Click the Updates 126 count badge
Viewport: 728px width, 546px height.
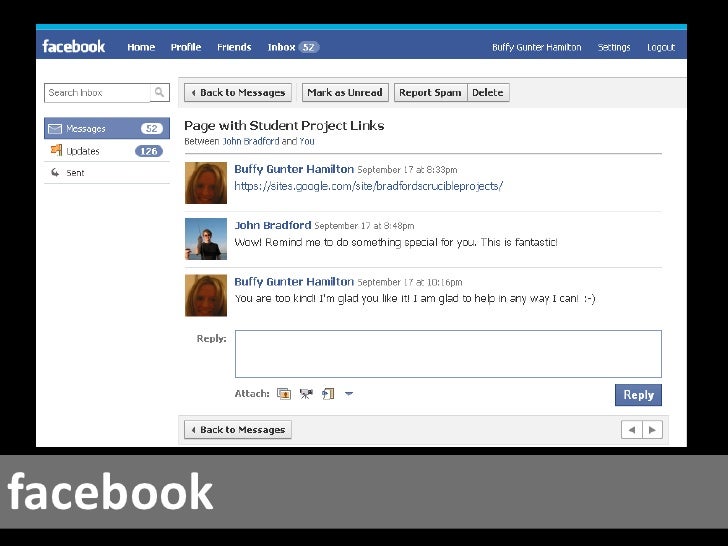click(149, 151)
